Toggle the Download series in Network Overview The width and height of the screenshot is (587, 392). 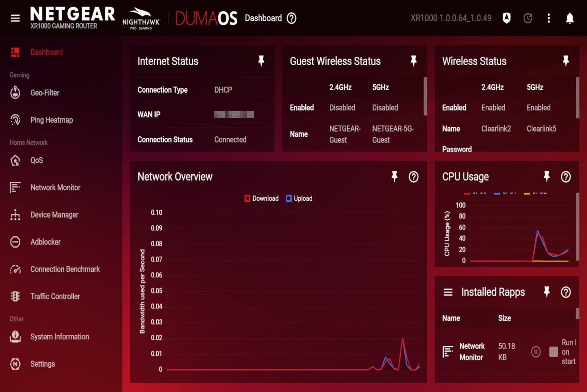click(261, 198)
